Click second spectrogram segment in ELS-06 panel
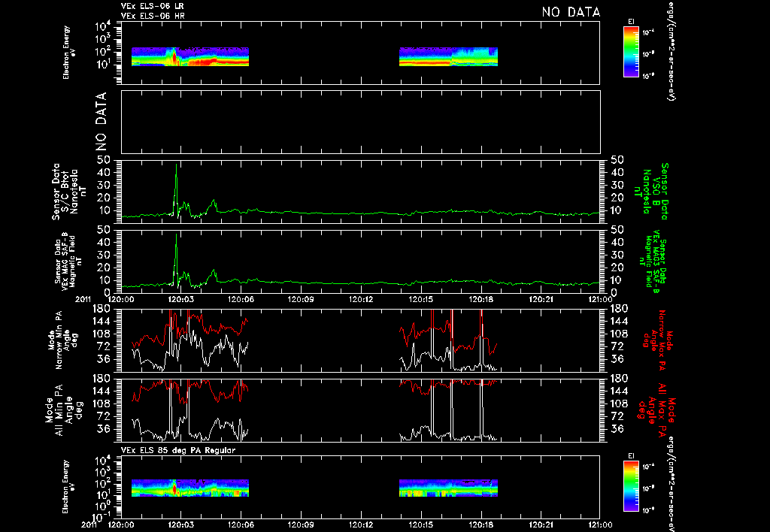770x532 pixels. 448,57
